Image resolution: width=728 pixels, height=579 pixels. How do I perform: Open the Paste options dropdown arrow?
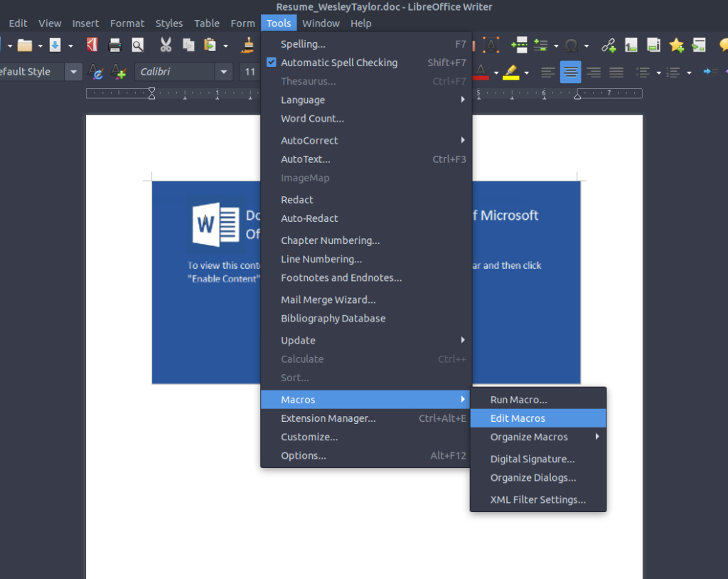point(225,46)
